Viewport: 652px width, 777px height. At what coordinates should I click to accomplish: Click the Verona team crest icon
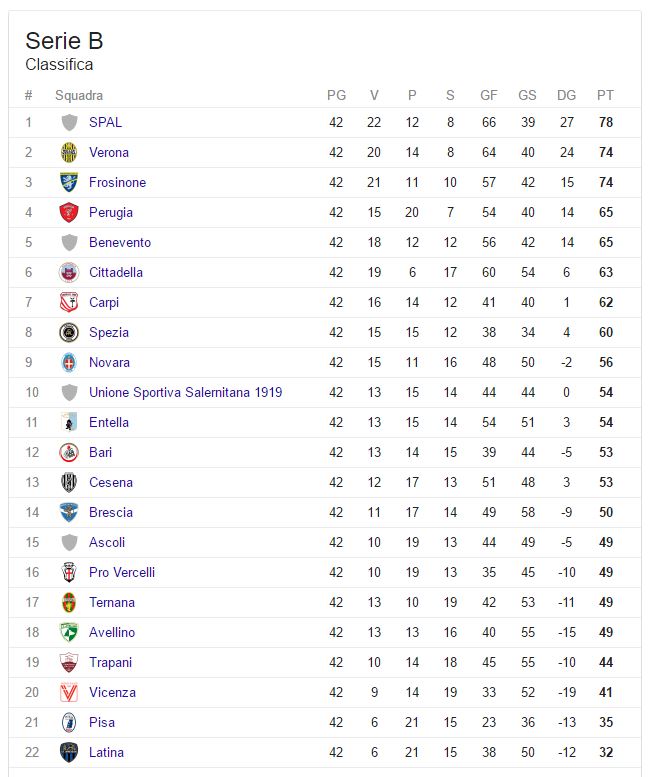[x=69, y=152]
